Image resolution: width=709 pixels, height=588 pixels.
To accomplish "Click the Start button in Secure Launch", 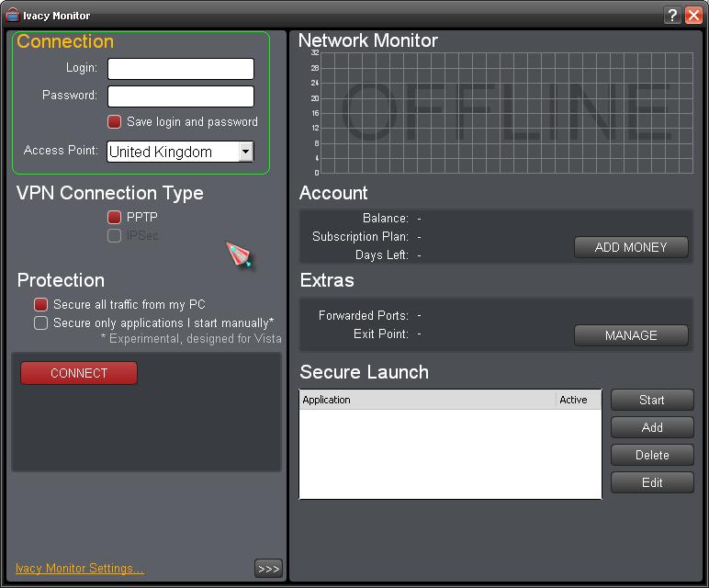I will (652, 400).
